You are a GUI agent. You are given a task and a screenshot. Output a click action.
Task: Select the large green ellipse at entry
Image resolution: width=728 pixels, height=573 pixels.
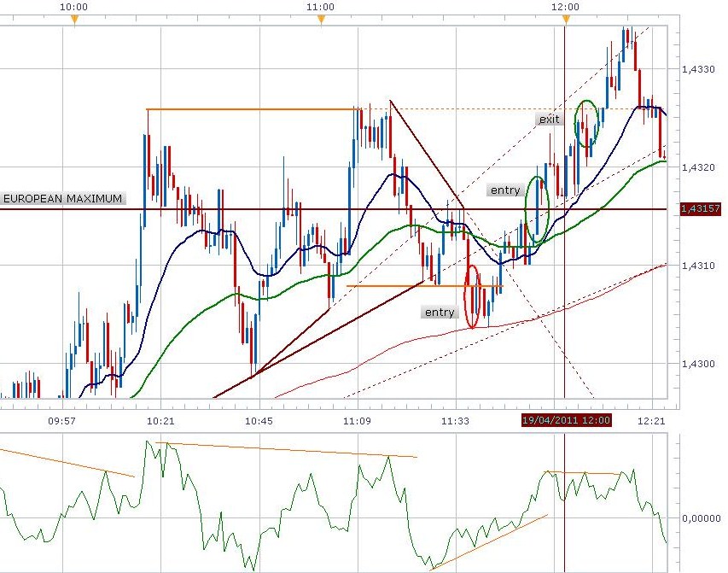click(x=537, y=210)
